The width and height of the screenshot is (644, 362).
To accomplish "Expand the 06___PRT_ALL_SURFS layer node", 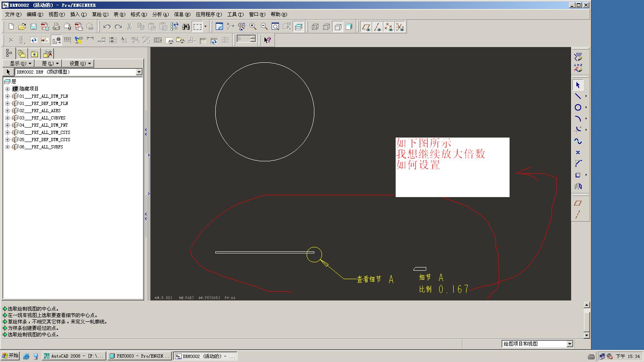I will pyautogui.click(x=7, y=147).
